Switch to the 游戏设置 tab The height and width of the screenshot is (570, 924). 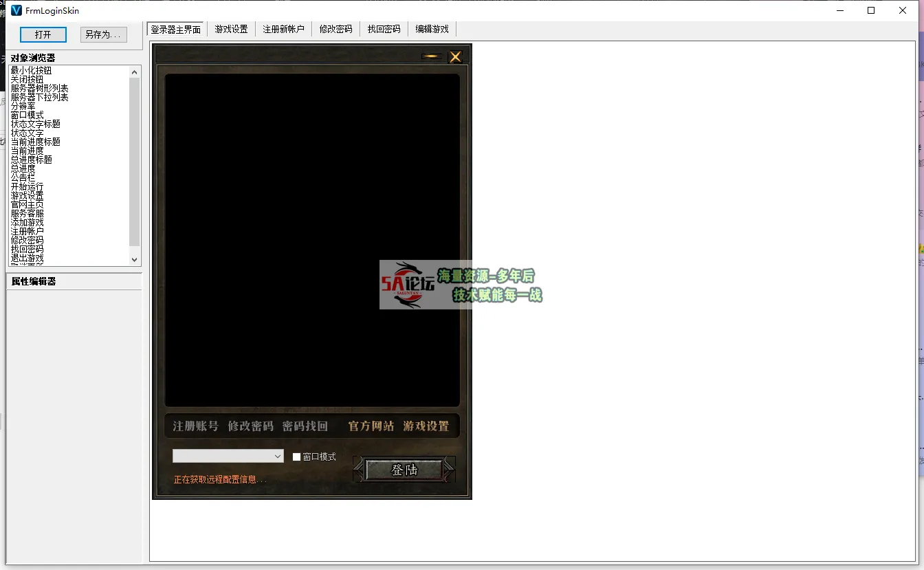[230, 29]
